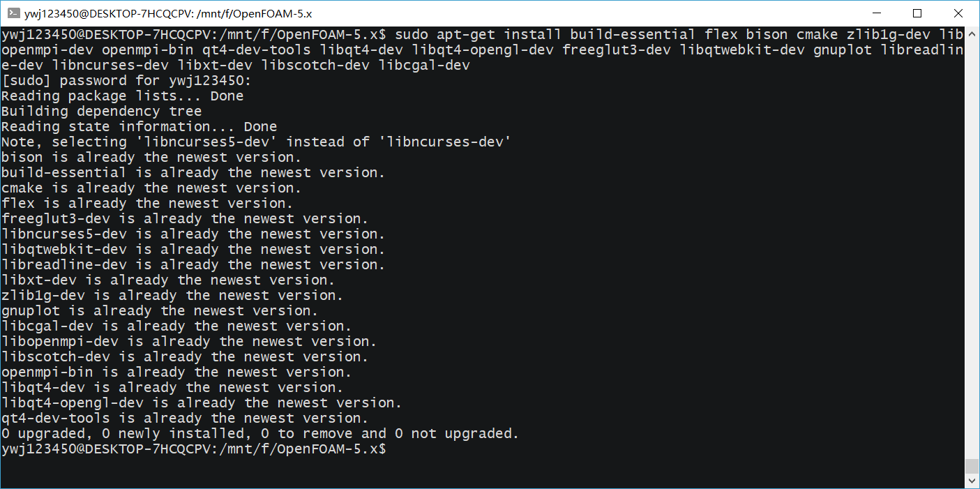The image size is (980, 489).
Task: Maximize the terminal window
Action: click(917, 13)
